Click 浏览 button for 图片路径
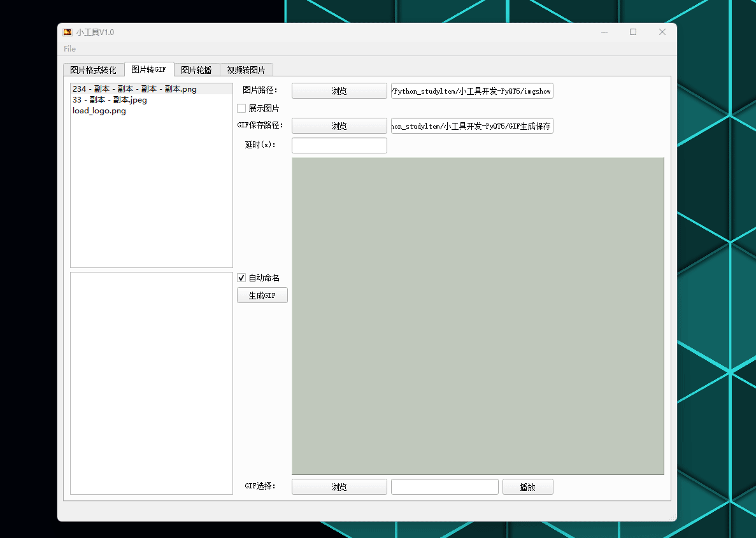 pyautogui.click(x=339, y=90)
